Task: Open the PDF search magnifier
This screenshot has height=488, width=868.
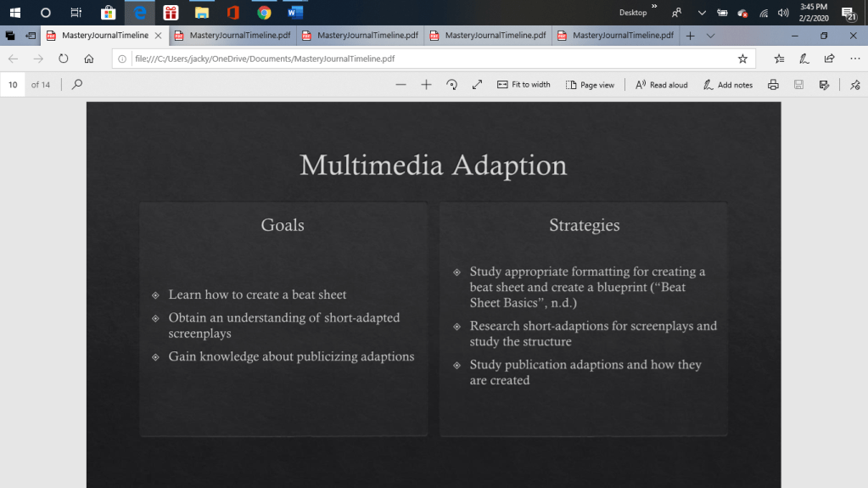Action: click(77, 85)
